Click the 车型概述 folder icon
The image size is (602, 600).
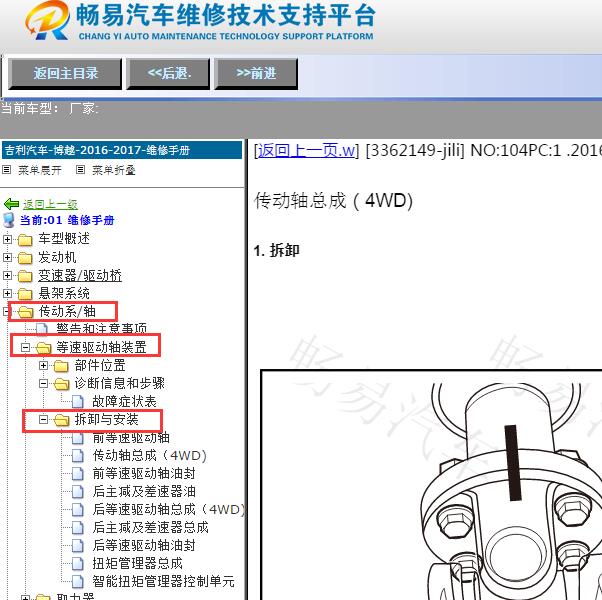(x=25, y=240)
